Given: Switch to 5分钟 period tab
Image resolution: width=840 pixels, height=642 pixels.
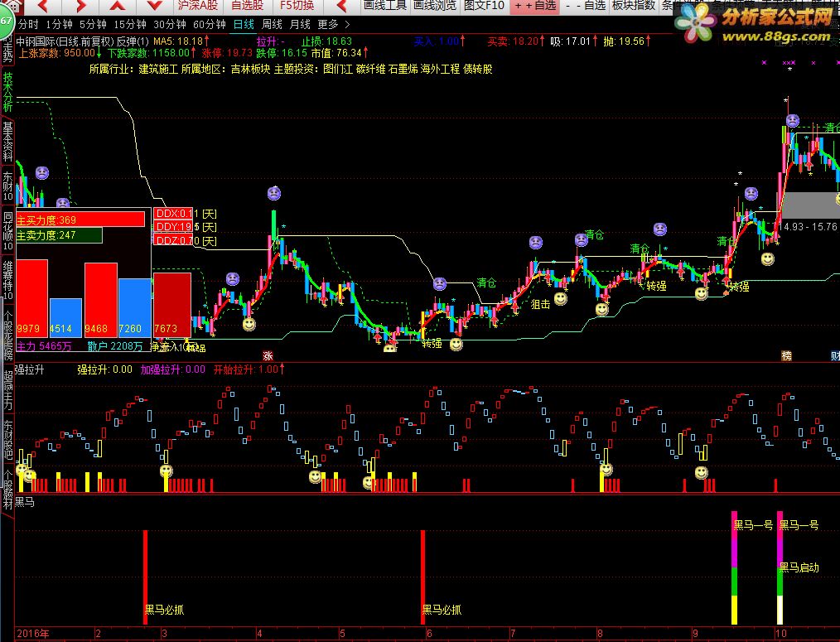Looking at the screenshot, I should click(93, 25).
